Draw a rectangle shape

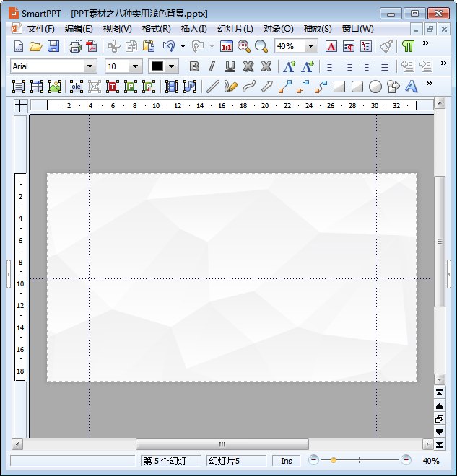point(339,87)
